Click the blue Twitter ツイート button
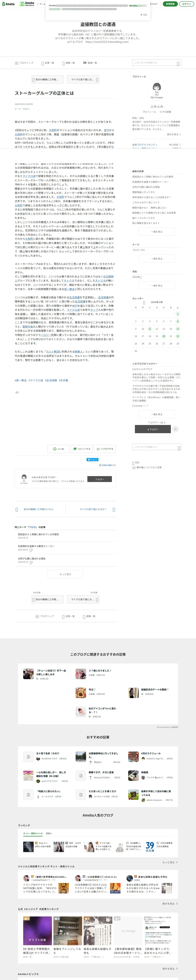 click(92, 460)
